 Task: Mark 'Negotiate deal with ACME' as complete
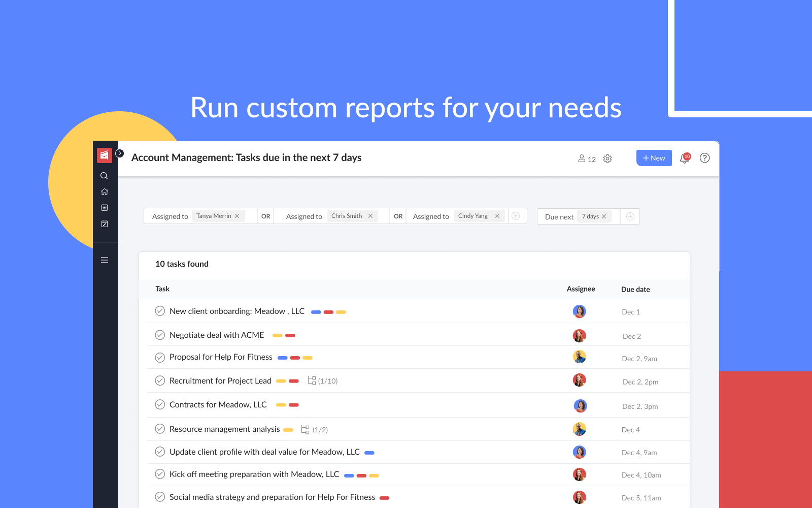(x=160, y=335)
